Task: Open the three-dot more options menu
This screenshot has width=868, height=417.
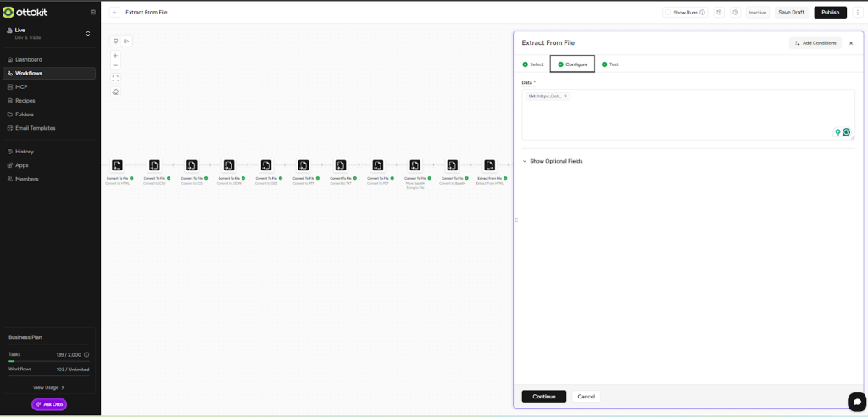Action: pyautogui.click(x=858, y=13)
